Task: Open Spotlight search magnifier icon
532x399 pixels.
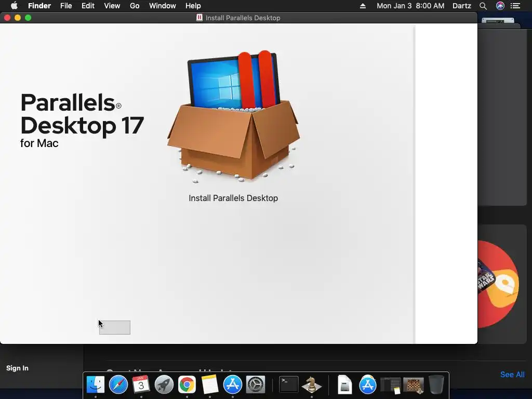Action: [483, 6]
